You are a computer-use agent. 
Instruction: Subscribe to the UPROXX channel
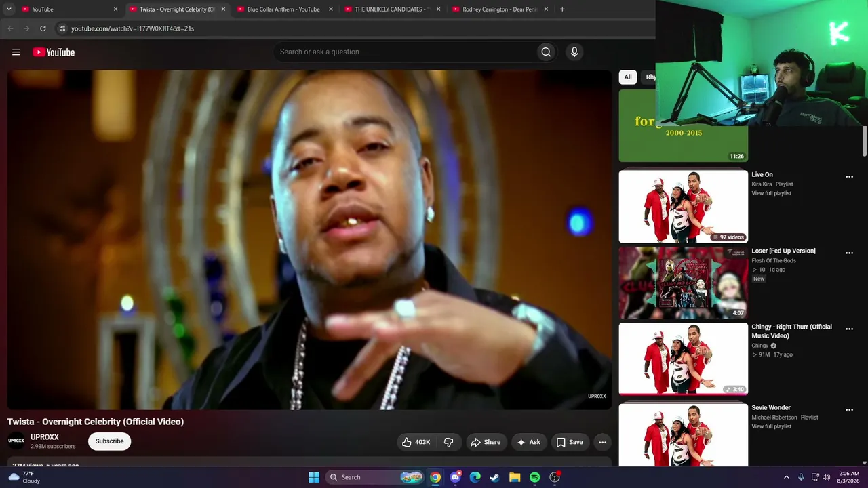tap(109, 441)
